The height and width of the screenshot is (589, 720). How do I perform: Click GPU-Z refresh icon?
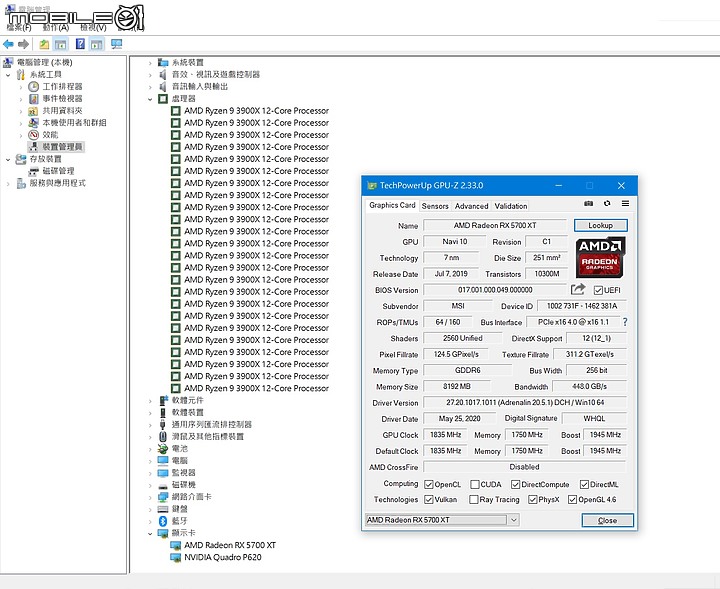[607, 203]
